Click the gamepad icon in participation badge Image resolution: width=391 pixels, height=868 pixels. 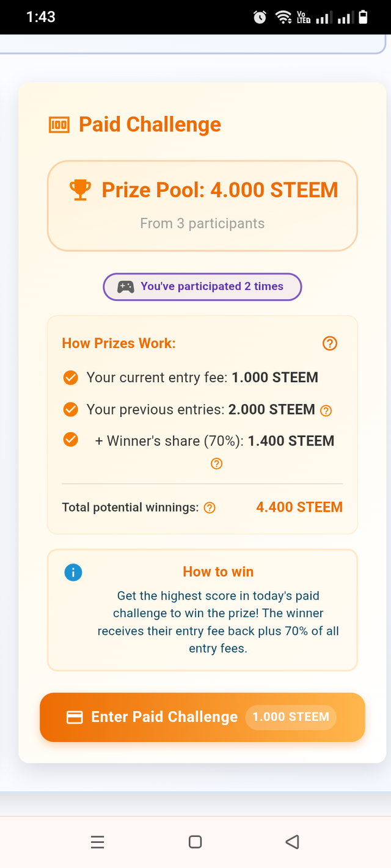(x=126, y=287)
